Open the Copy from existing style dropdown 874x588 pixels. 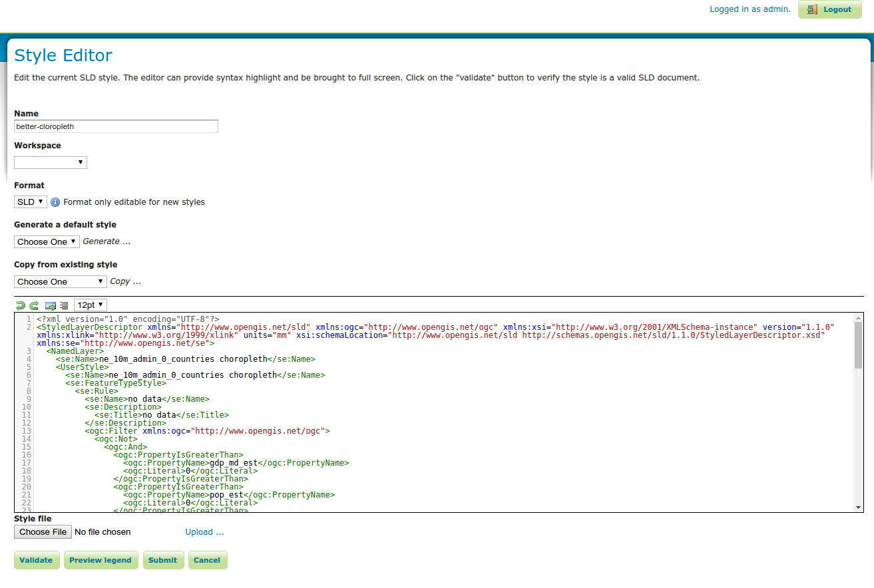[x=61, y=281]
